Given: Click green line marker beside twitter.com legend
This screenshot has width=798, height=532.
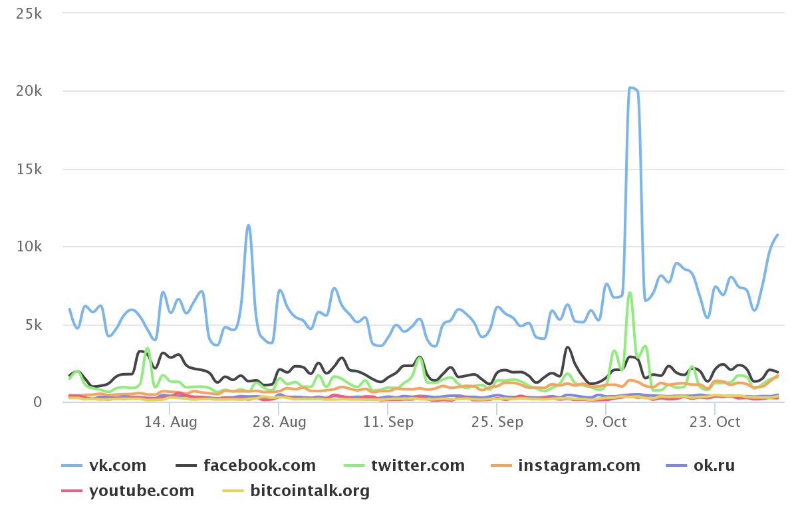Looking at the screenshot, I should [353, 465].
